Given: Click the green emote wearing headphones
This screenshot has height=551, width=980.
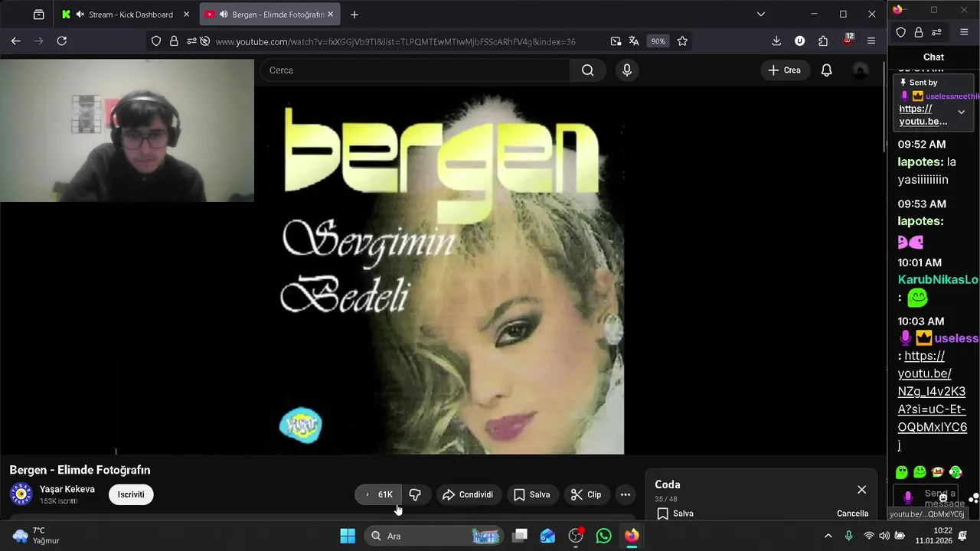Looking at the screenshot, I should pos(955,472).
